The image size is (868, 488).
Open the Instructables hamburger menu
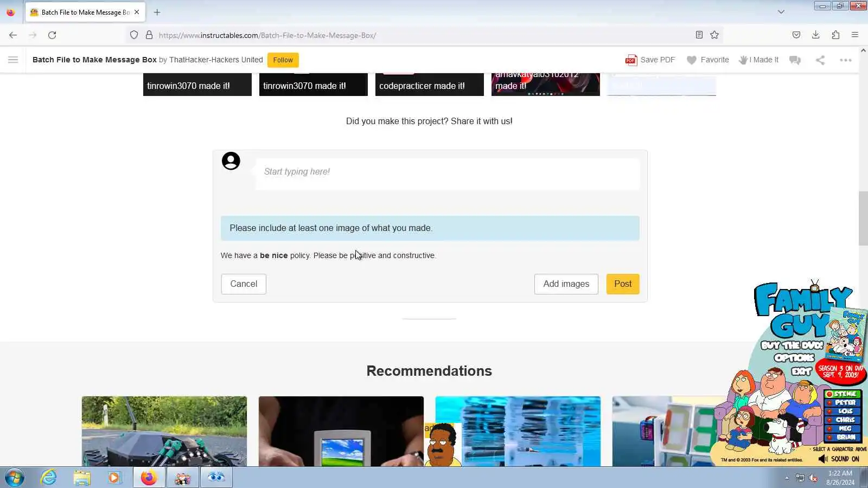tap(13, 60)
